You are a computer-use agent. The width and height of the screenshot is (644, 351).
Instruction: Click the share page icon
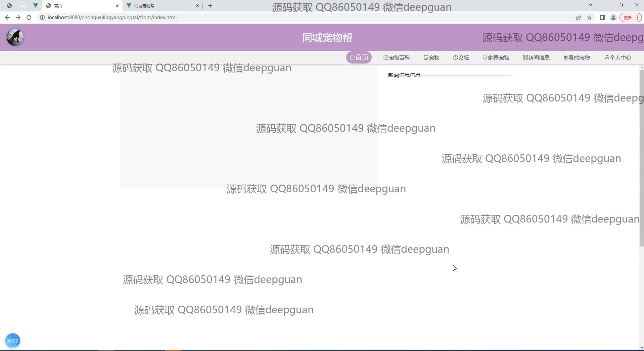point(578,17)
